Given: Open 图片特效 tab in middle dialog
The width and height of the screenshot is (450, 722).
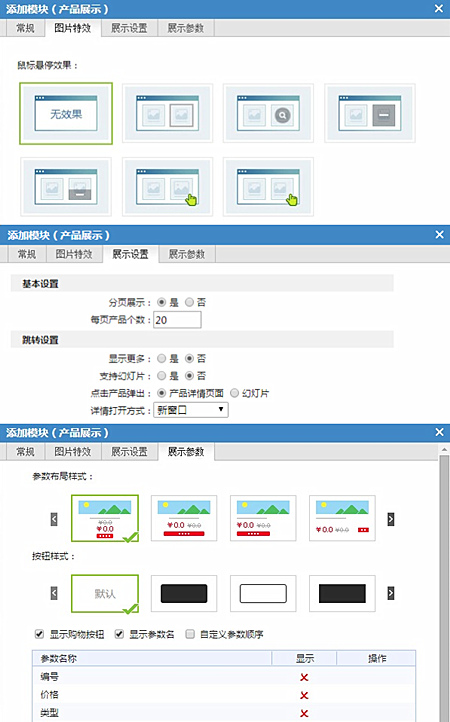Looking at the screenshot, I should click(x=74, y=254).
